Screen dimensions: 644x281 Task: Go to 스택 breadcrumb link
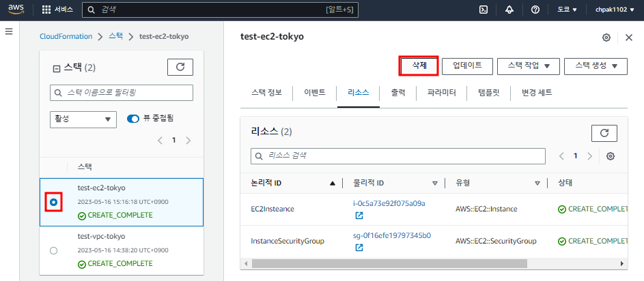[x=116, y=37]
